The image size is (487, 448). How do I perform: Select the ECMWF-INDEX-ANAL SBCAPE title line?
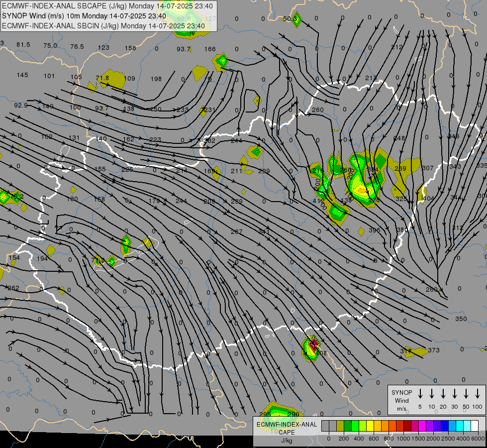(107, 6)
